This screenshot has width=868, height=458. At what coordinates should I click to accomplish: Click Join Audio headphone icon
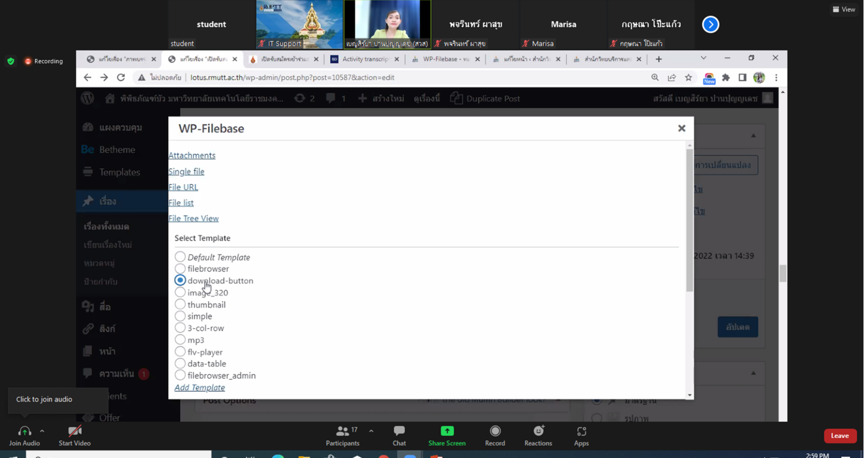(24, 431)
